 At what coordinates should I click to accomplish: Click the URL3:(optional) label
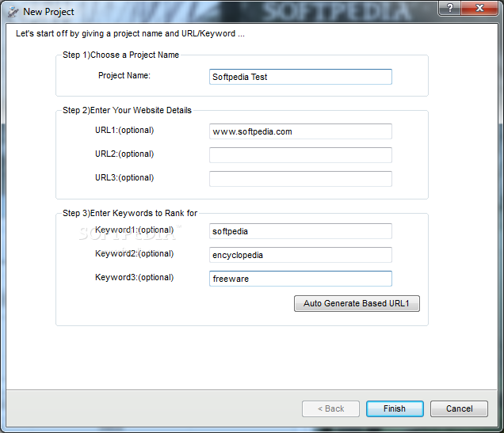point(124,178)
